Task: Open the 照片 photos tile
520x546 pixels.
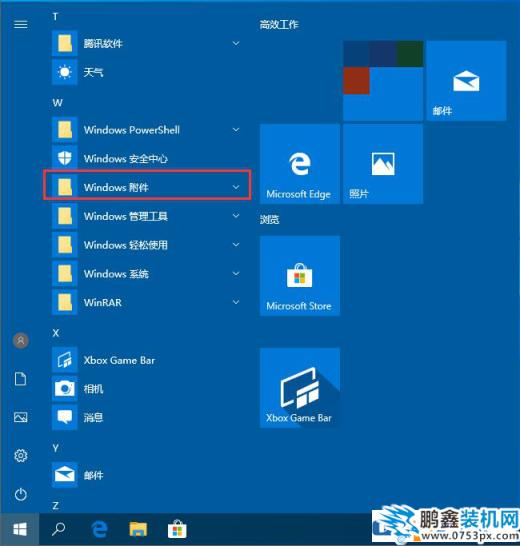Action: [x=383, y=164]
